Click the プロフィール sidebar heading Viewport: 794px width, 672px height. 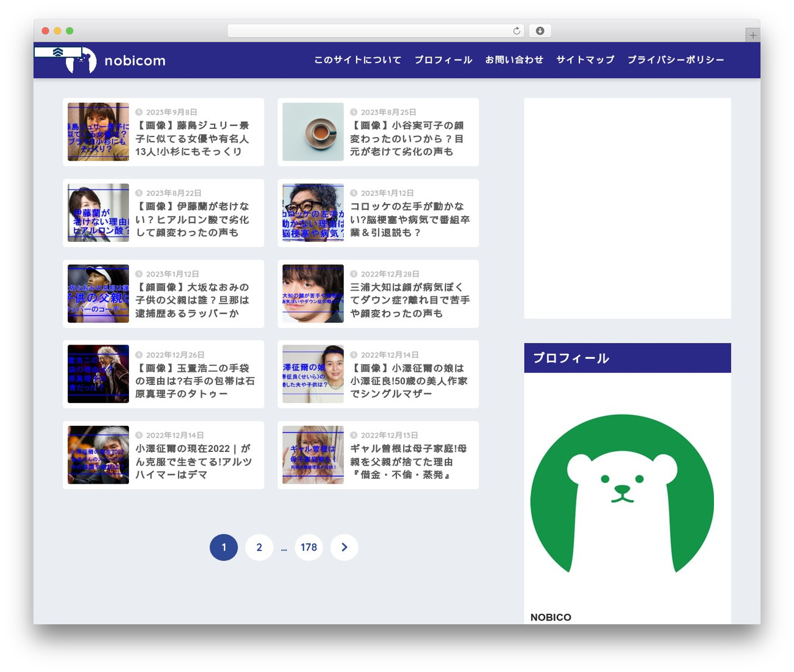628,358
